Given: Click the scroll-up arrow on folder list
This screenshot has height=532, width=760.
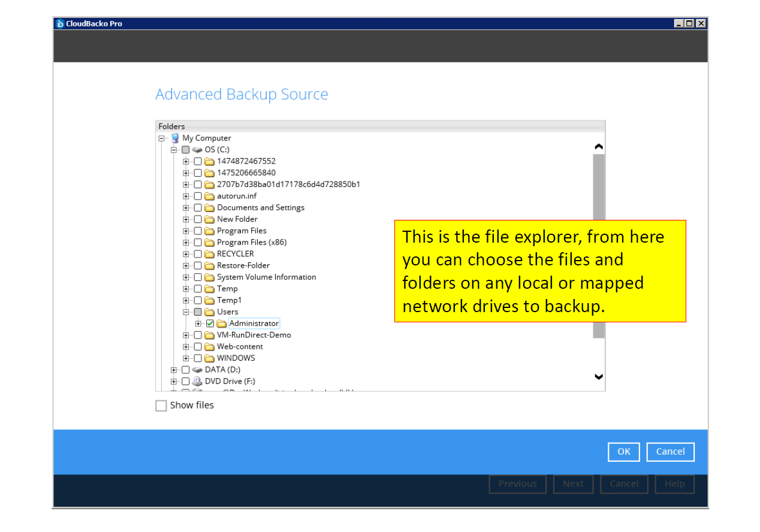Looking at the screenshot, I should click(x=598, y=146).
